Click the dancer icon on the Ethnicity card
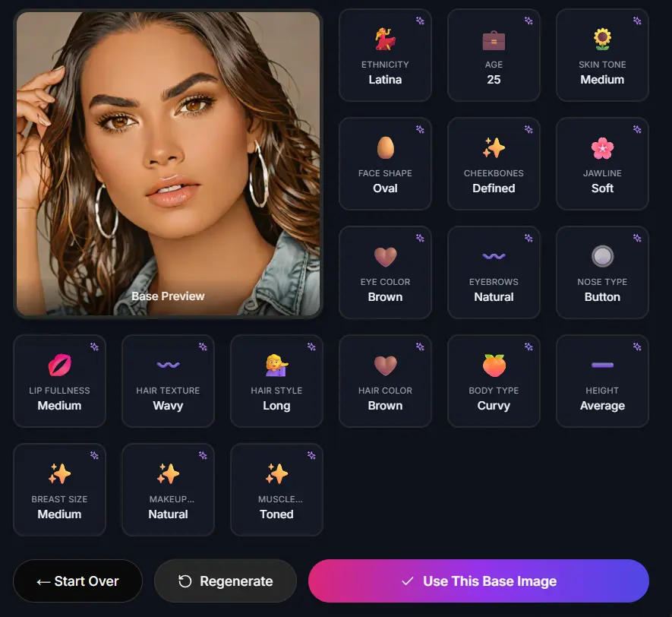The image size is (672, 617). coord(385,40)
